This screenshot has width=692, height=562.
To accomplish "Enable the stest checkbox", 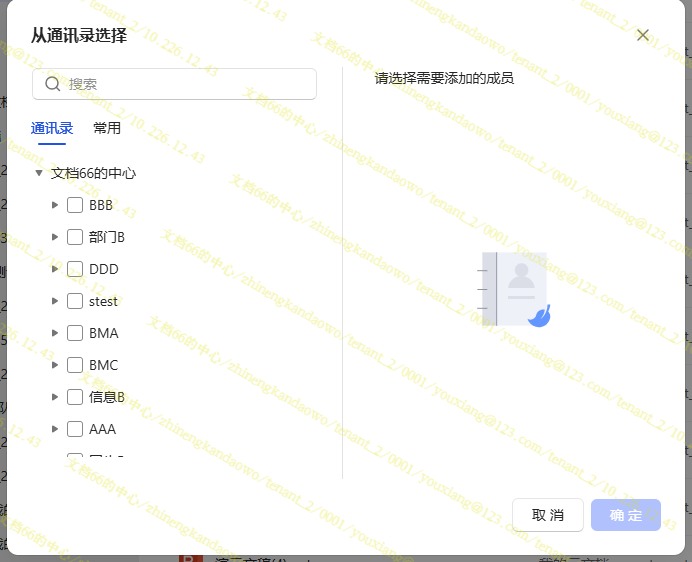I will [x=75, y=301].
